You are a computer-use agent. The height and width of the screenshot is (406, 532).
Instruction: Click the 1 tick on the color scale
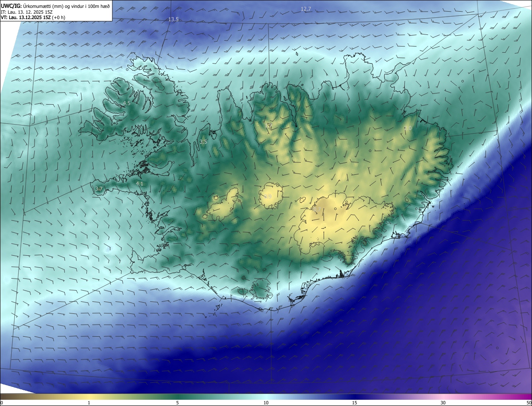point(89,403)
